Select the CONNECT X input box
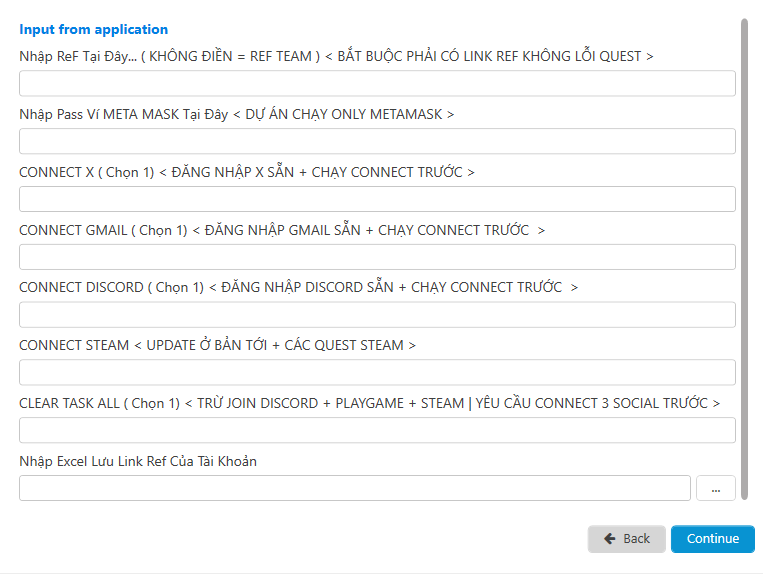 pyautogui.click(x=377, y=199)
